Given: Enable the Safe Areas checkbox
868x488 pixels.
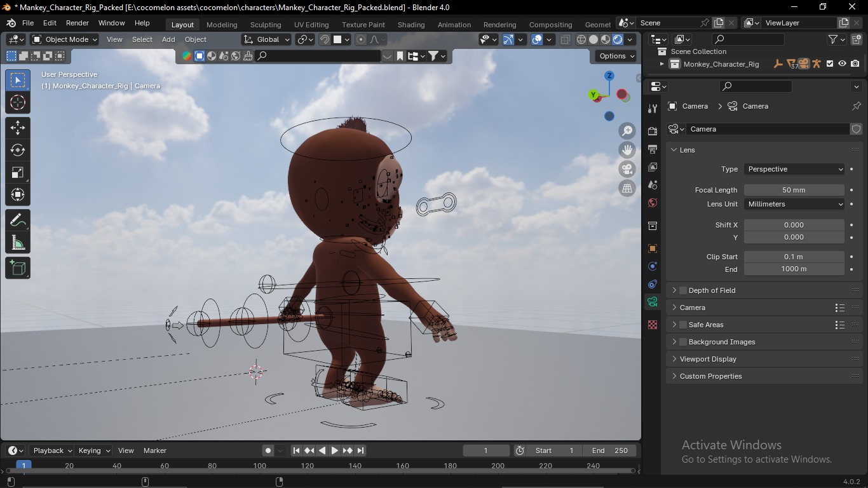Looking at the screenshot, I should [683, 325].
